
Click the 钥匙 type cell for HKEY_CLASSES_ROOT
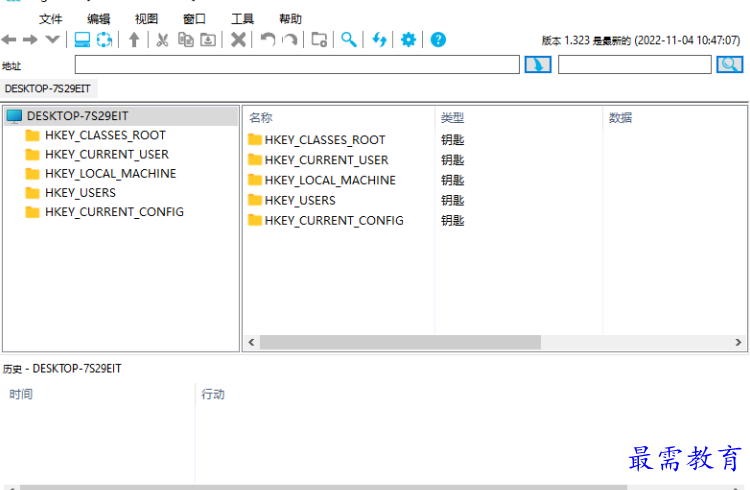[452, 140]
